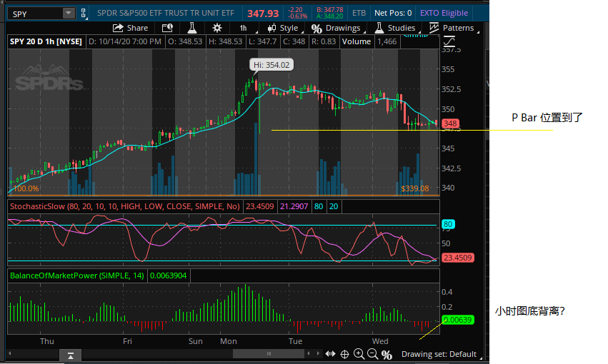The height and width of the screenshot is (364, 608).
Task: Click the 23.4509 stochastic value bubble
Action: (x=457, y=258)
